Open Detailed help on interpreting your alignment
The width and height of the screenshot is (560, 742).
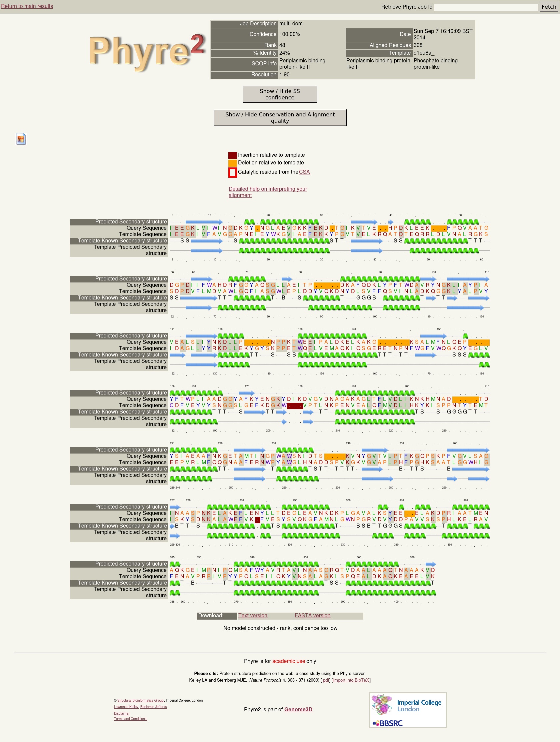point(267,192)
